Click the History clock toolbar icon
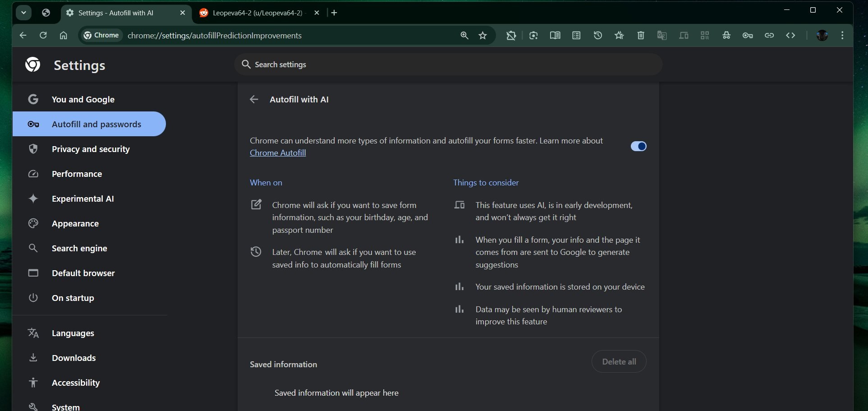Image resolution: width=868 pixels, height=411 pixels. [x=598, y=36]
